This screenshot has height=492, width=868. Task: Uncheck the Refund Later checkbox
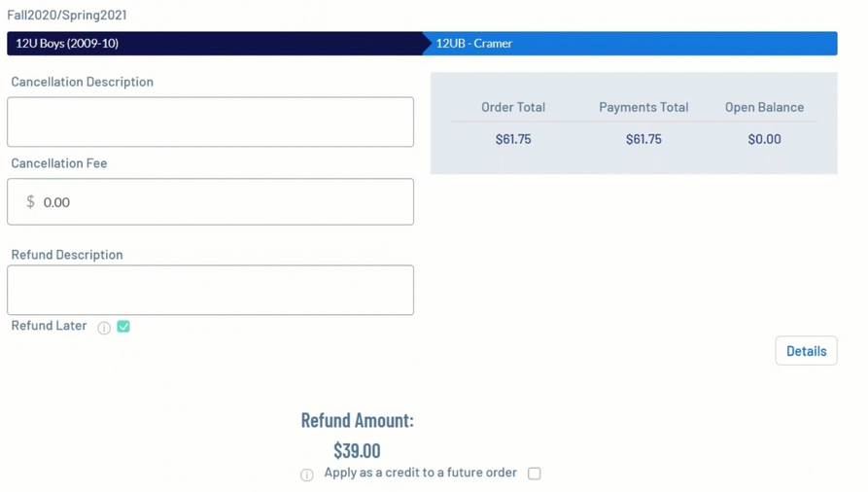click(123, 327)
